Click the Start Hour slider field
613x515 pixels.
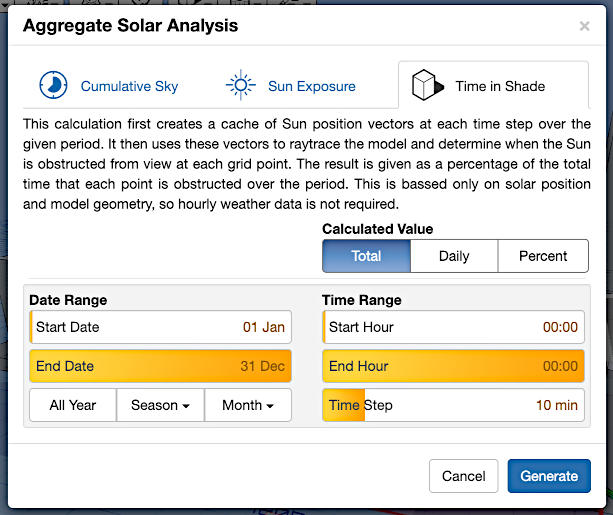pyautogui.click(x=453, y=327)
